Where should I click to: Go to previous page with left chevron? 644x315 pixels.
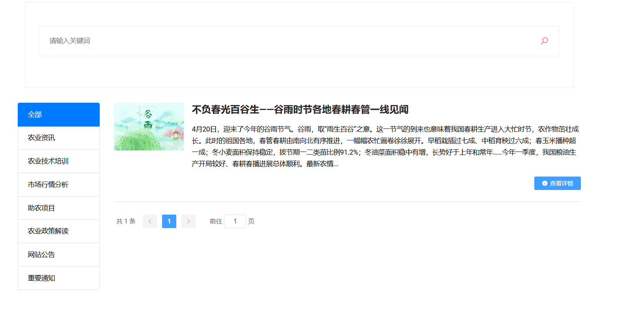point(150,221)
